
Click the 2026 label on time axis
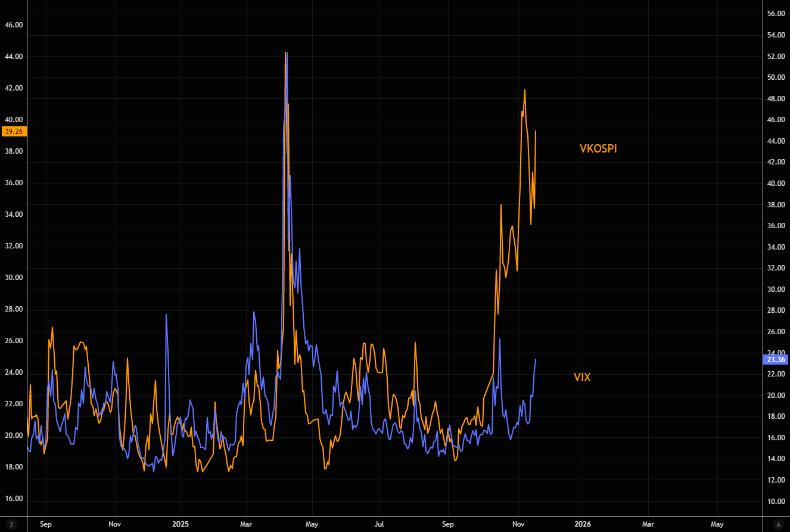pos(582,524)
